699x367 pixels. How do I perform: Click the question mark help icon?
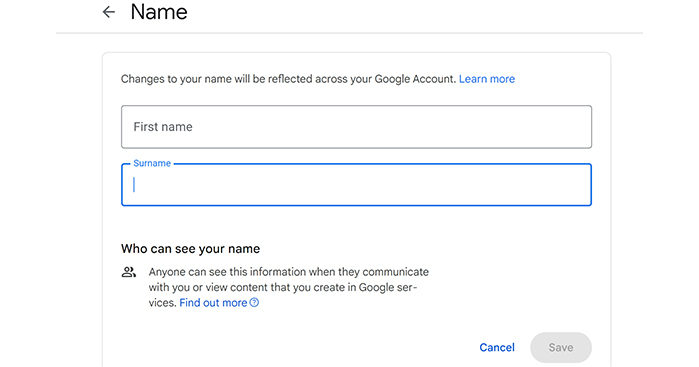pyautogui.click(x=254, y=303)
